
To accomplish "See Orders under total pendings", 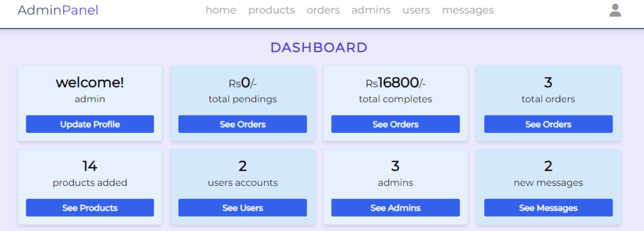I will tap(243, 124).
